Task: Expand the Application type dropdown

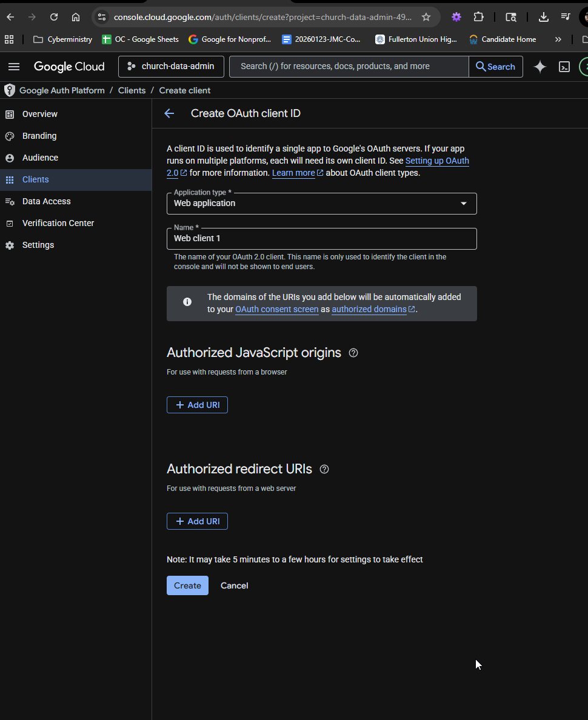Action: 321,204
